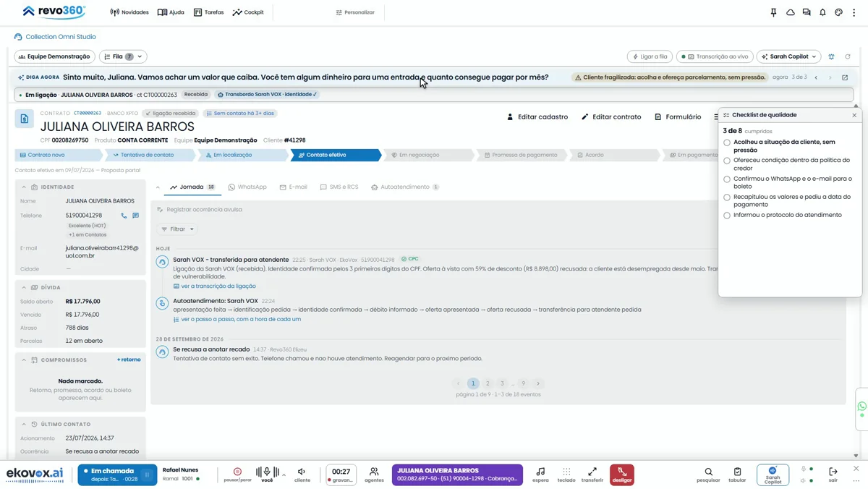Image resolution: width=868 pixels, height=489 pixels.
Task: Pause the call with pausar/parar
Action: (x=237, y=475)
